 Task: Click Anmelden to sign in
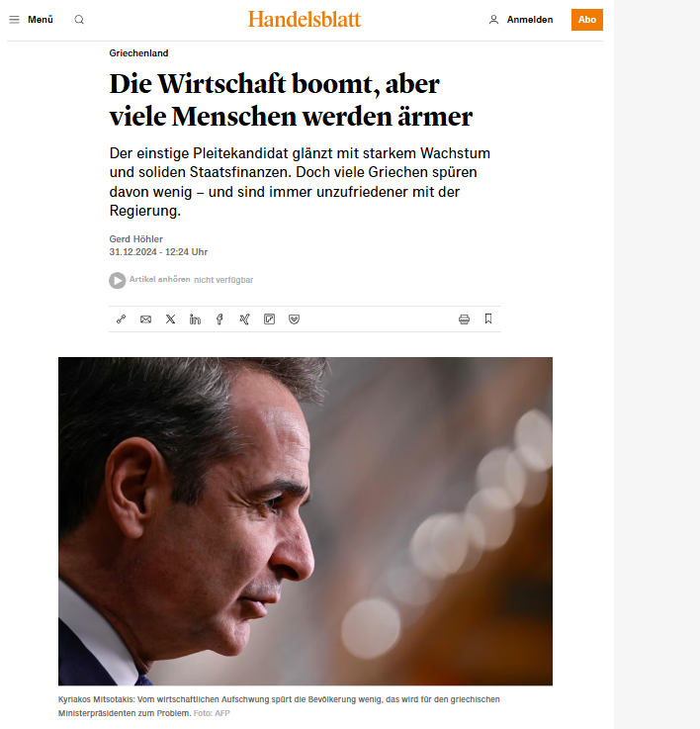coord(530,20)
